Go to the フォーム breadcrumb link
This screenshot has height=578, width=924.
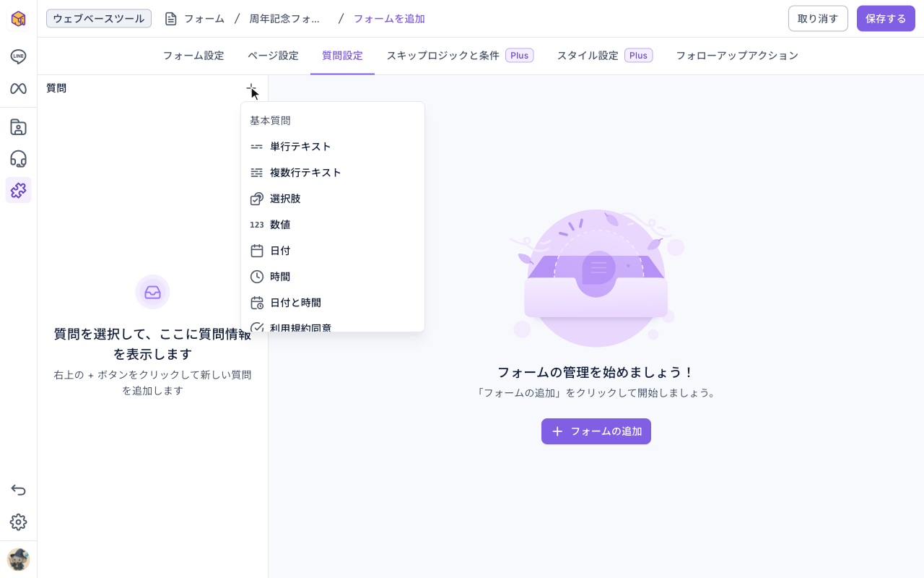coord(204,19)
